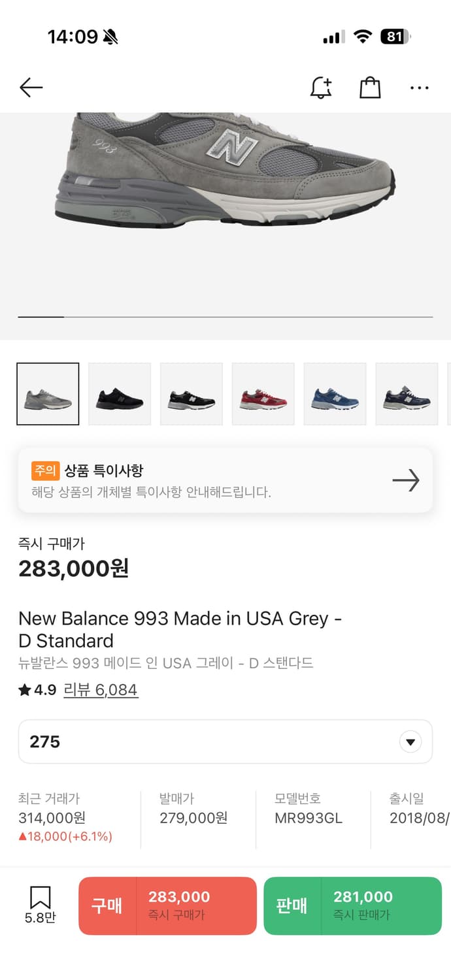Screen dimensions: 451x980
Task: Select the black and white shoe thumbnail
Action: click(x=192, y=394)
